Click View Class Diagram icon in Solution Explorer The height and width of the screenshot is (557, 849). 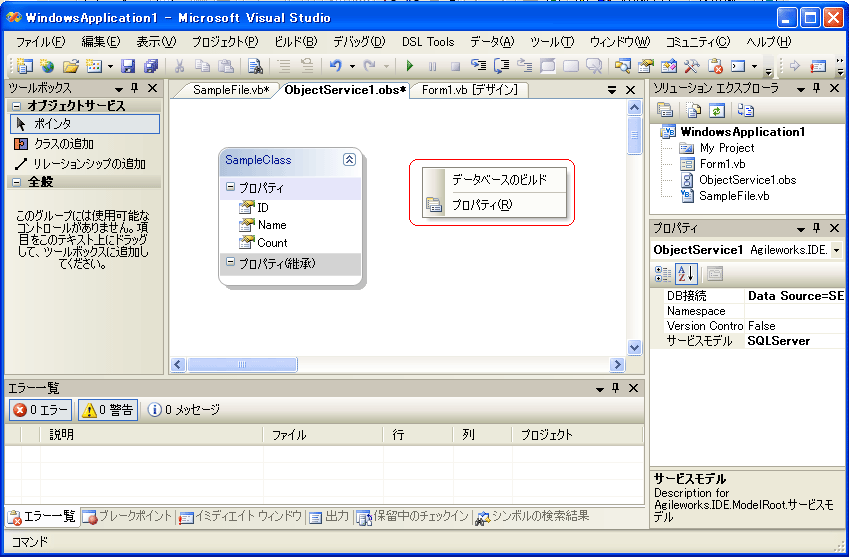click(x=746, y=110)
